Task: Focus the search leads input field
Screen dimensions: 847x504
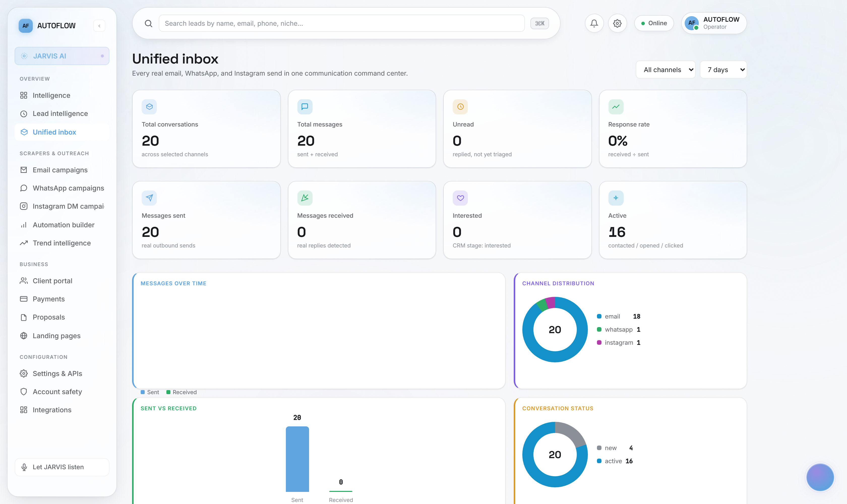Action: coord(342,23)
